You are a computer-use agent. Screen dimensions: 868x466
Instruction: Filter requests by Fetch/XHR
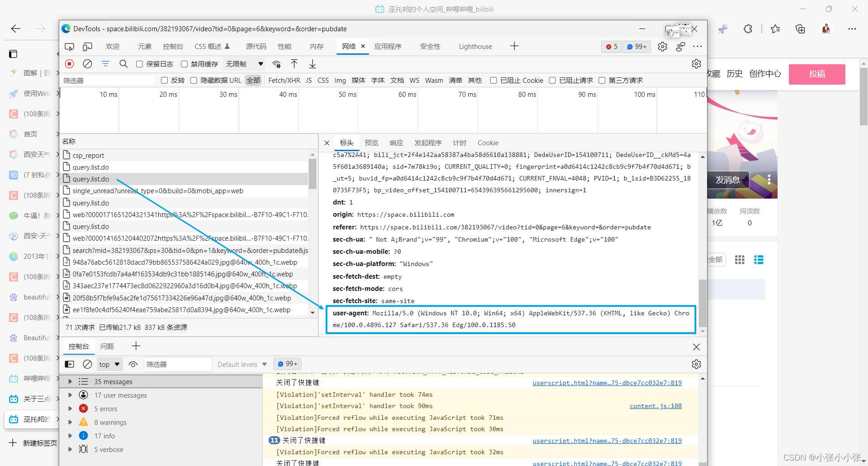tap(284, 81)
